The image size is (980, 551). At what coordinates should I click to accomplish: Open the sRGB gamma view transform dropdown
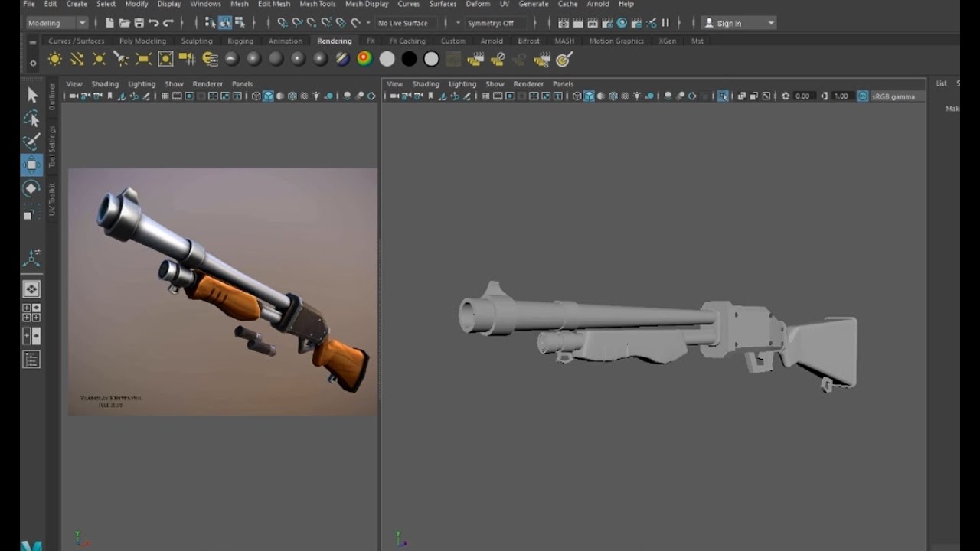coord(897,96)
